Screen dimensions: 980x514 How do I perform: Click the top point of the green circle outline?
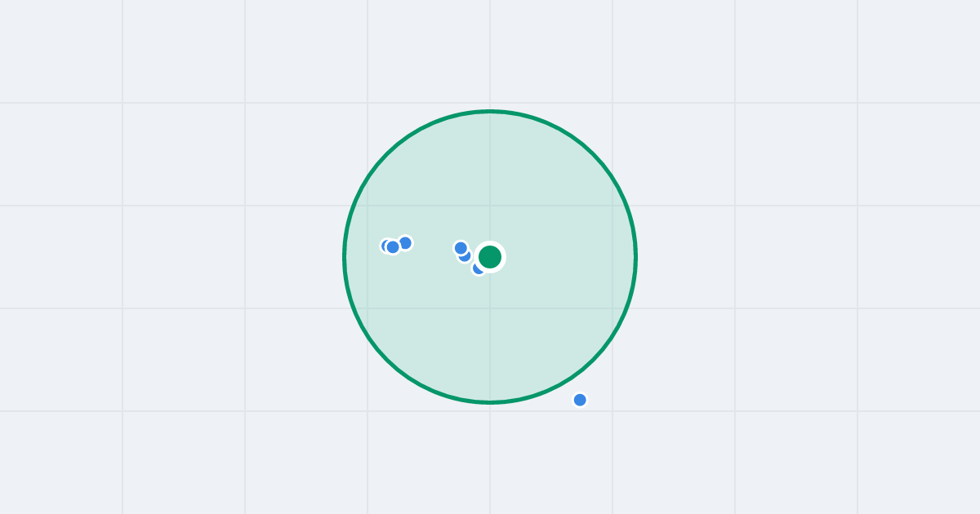click(490, 111)
